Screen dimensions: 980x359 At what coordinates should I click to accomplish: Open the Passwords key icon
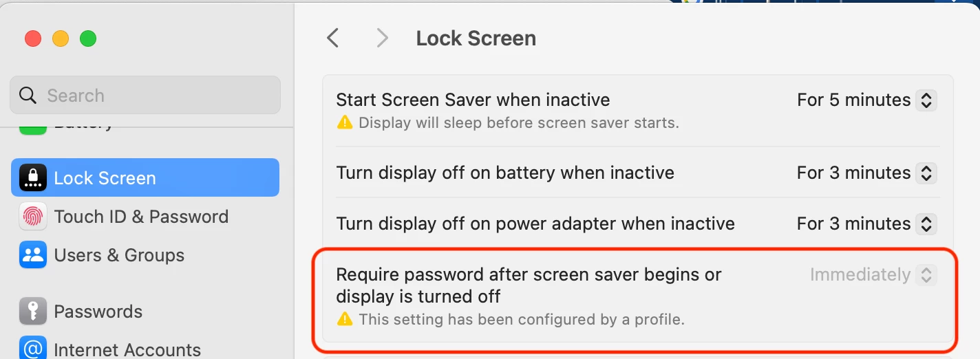tap(33, 311)
